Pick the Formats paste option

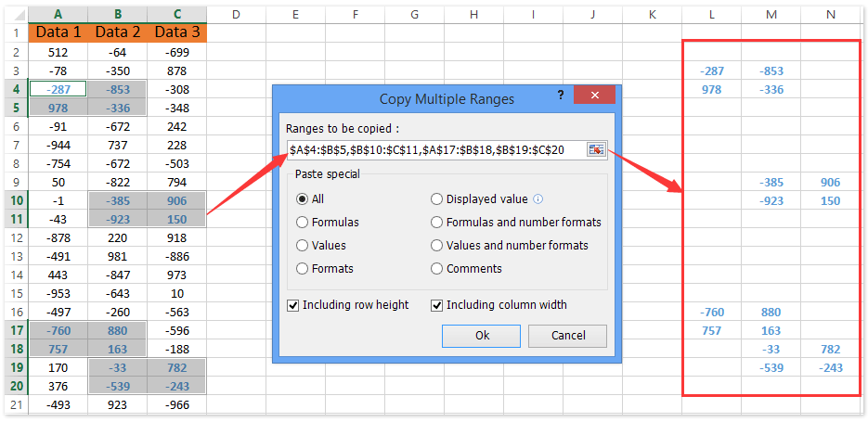click(x=303, y=269)
